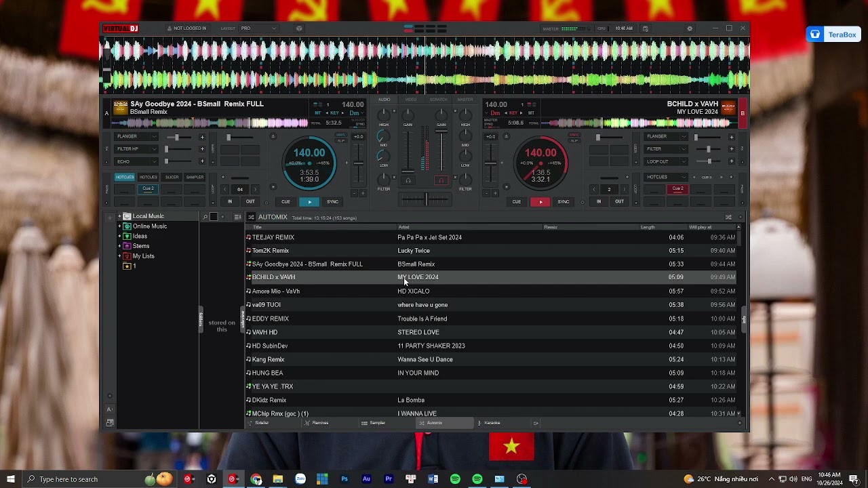Open Chrome from the Windows taskbar
Screen dimensions: 868x488
click(256, 479)
